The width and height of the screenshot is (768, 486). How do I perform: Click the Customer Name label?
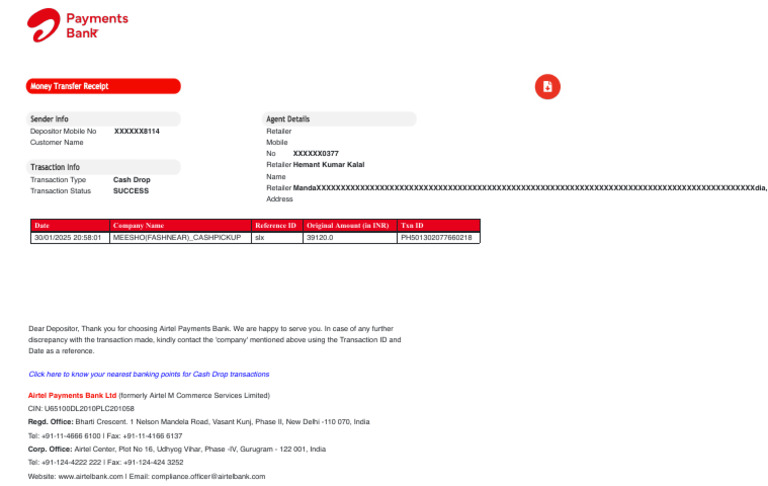click(x=57, y=143)
